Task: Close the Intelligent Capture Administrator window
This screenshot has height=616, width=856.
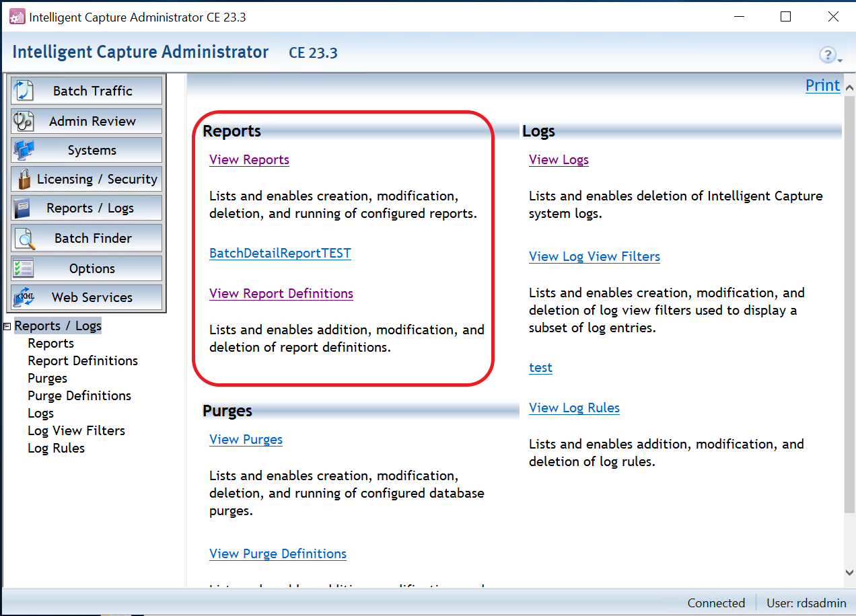Action: coord(833,17)
